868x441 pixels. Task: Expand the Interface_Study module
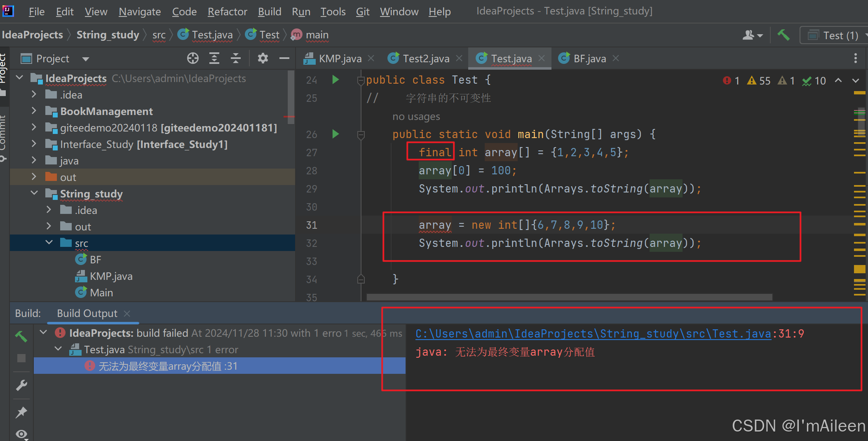tap(34, 144)
